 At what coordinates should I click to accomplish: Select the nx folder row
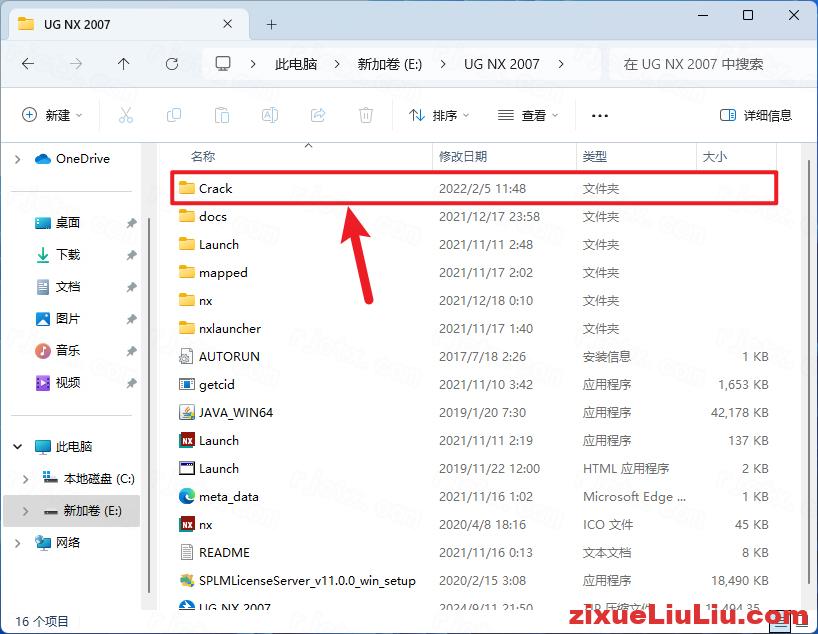point(474,301)
